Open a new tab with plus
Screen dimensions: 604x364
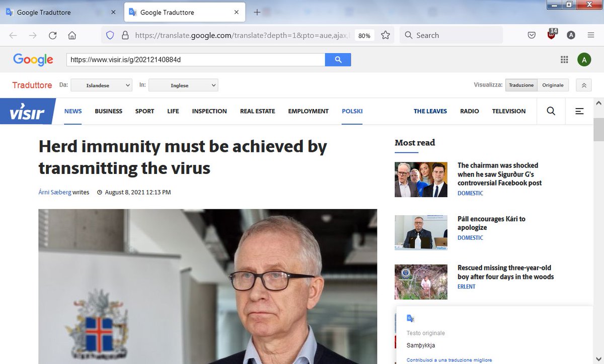point(257,12)
